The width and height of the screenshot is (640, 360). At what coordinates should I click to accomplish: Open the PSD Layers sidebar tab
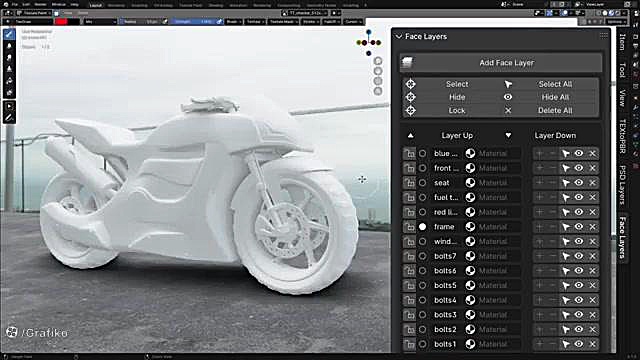pos(622,184)
